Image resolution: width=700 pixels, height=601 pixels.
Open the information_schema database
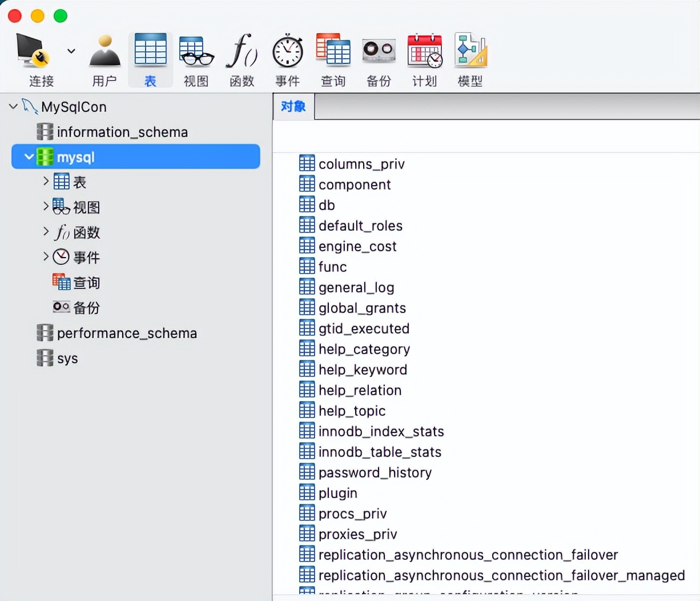pyautogui.click(x=122, y=132)
